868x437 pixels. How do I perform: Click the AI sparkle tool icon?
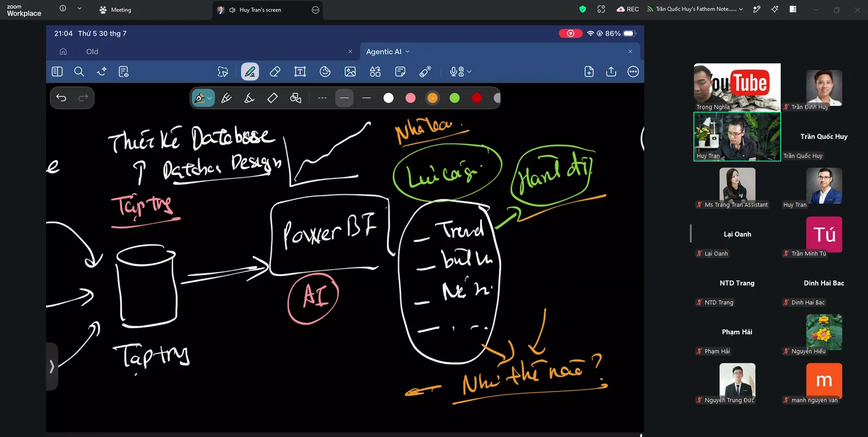pos(101,72)
